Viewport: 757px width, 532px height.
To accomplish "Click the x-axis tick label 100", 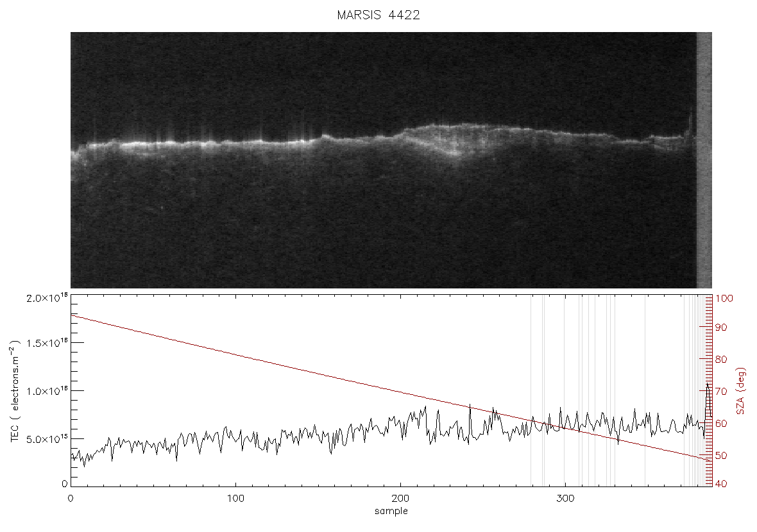I will 235,498.
